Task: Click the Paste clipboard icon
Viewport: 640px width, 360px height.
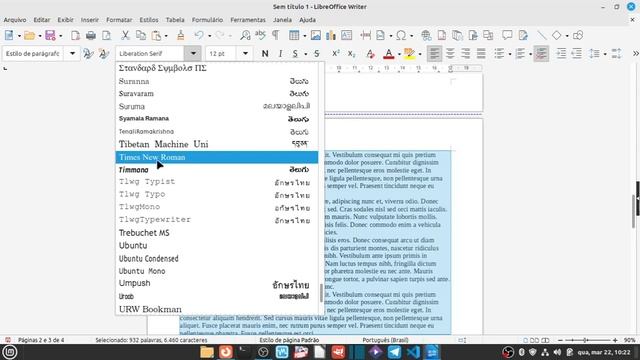Action: [156, 36]
